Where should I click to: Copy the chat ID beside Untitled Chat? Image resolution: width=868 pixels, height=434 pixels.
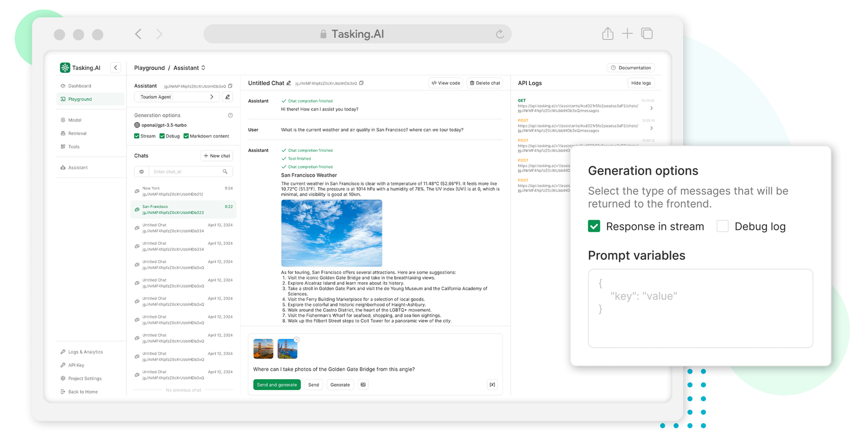pyautogui.click(x=361, y=83)
